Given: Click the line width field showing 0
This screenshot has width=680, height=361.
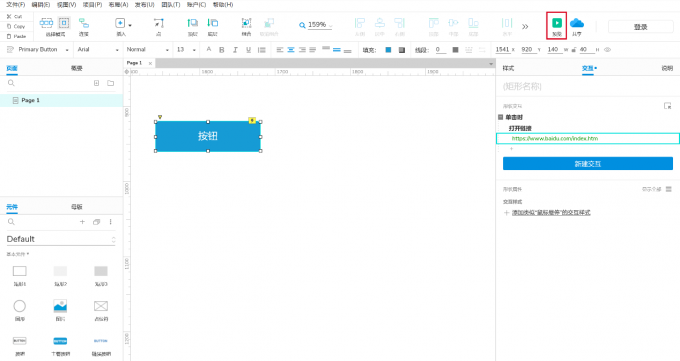Looking at the screenshot, I should click(x=440, y=50).
